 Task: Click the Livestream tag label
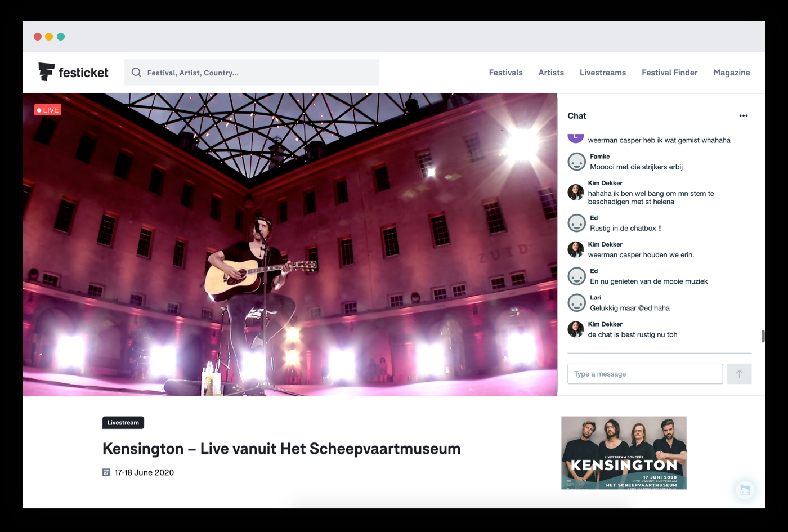123,423
